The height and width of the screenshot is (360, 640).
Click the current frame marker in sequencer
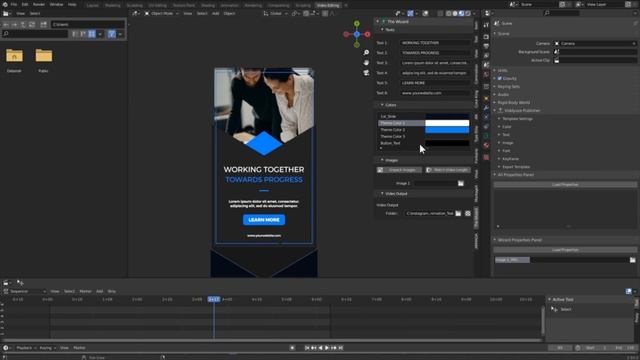coord(214,300)
